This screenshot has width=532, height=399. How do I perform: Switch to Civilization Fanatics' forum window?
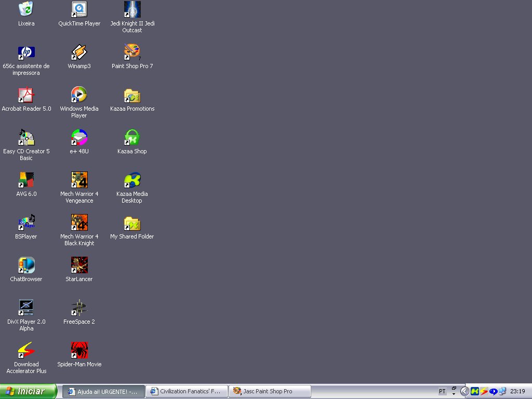coord(187,392)
